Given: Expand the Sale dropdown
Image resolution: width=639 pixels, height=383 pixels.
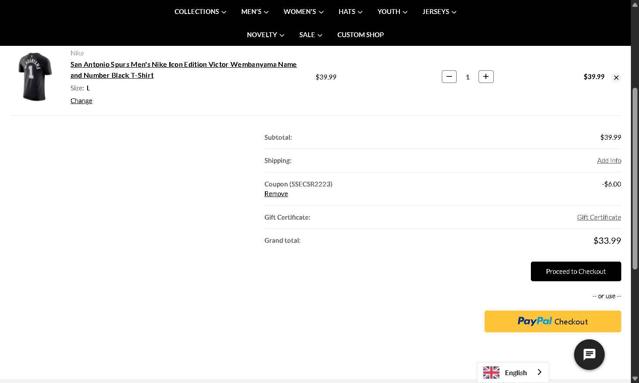Looking at the screenshot, I should point(311,35).
